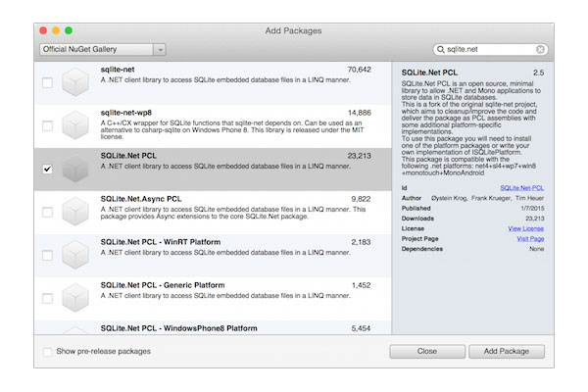The width and height of the screenshot is (588, 392).
Task: Click the 1/7/2015 published date
Action: pyautogui.click(x=532, y=208)
